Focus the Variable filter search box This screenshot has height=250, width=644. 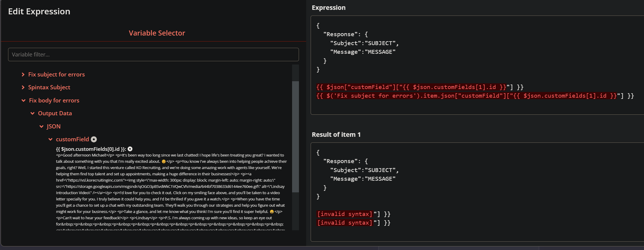153,55
